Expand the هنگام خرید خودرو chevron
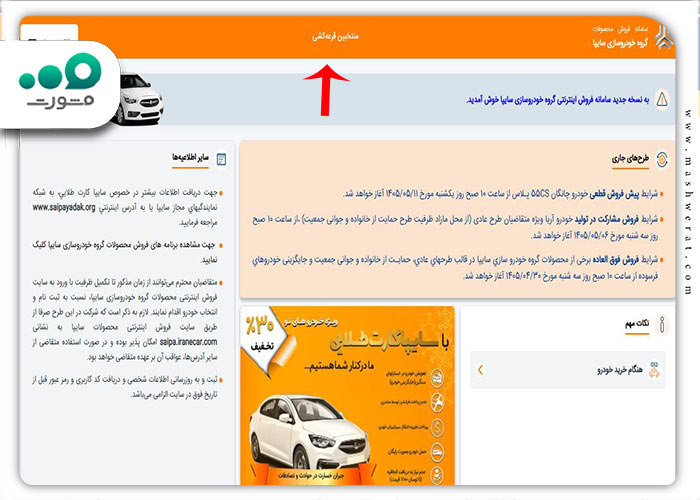The width and height of the screenshot is (700, 500). [480, 370]
